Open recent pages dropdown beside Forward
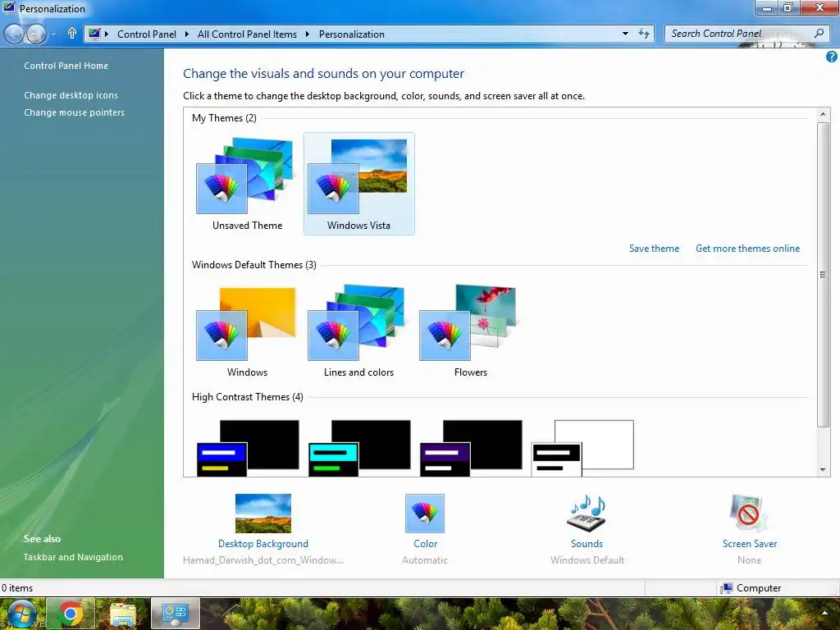Image resolution: width=840 pixels, height=630 pixels. 53,34
